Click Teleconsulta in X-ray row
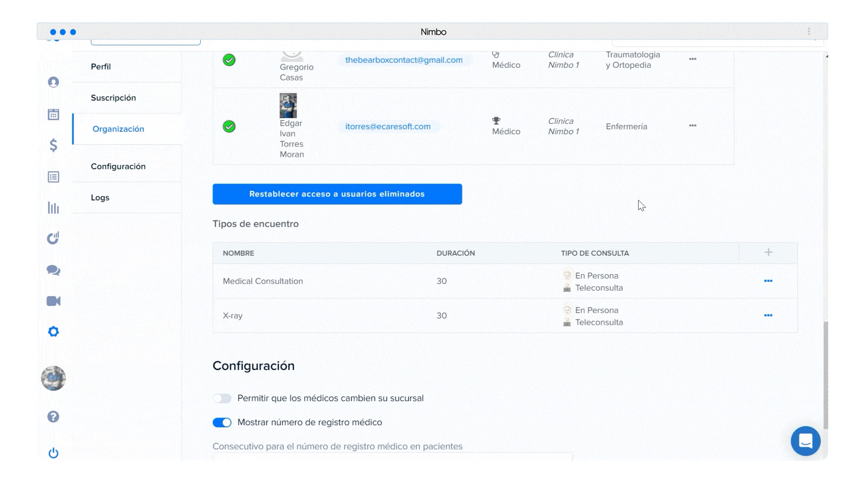This screenshot has height=488, width=868. click(x=599, y=322)
